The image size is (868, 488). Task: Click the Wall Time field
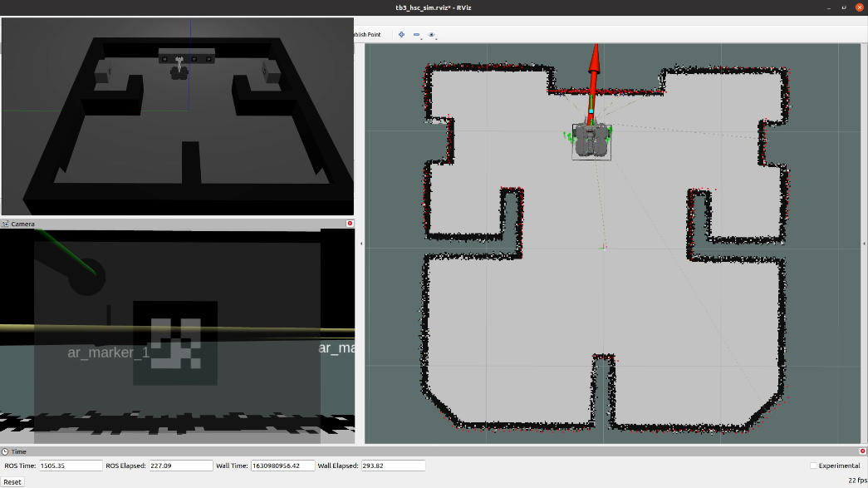pyautogui.click(x=282, y=466)
